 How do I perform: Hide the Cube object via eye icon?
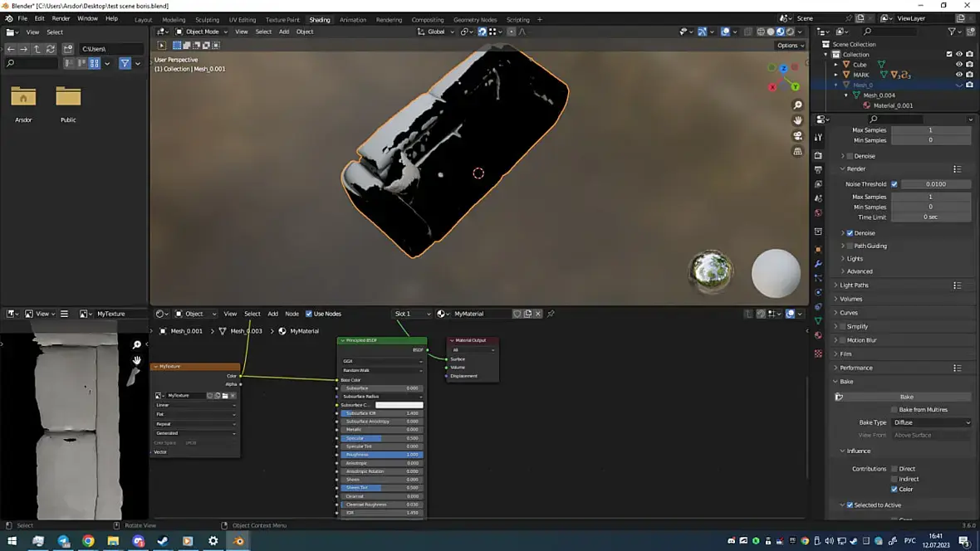(958, 65)
